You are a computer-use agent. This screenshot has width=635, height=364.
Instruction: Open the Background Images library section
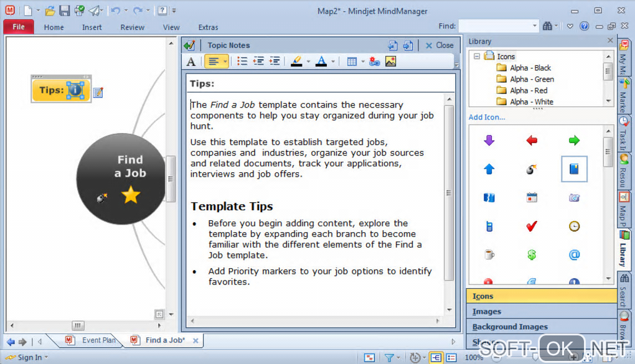(542, 327)
